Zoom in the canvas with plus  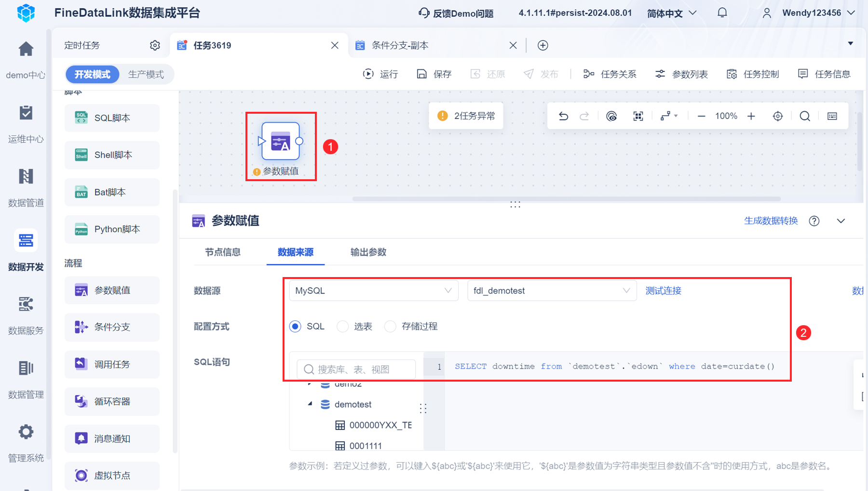751,116
